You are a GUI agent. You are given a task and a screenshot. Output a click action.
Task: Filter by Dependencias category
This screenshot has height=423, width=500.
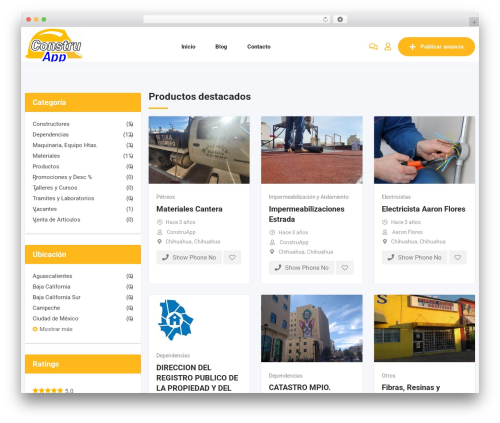tap(51, 135)
